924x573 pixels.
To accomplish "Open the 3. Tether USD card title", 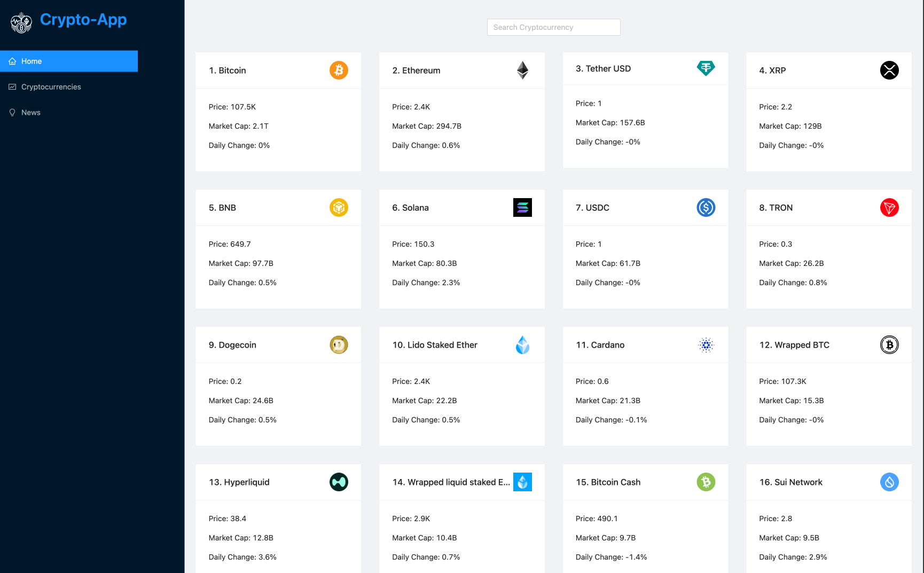I will click(x=604, y=68).
